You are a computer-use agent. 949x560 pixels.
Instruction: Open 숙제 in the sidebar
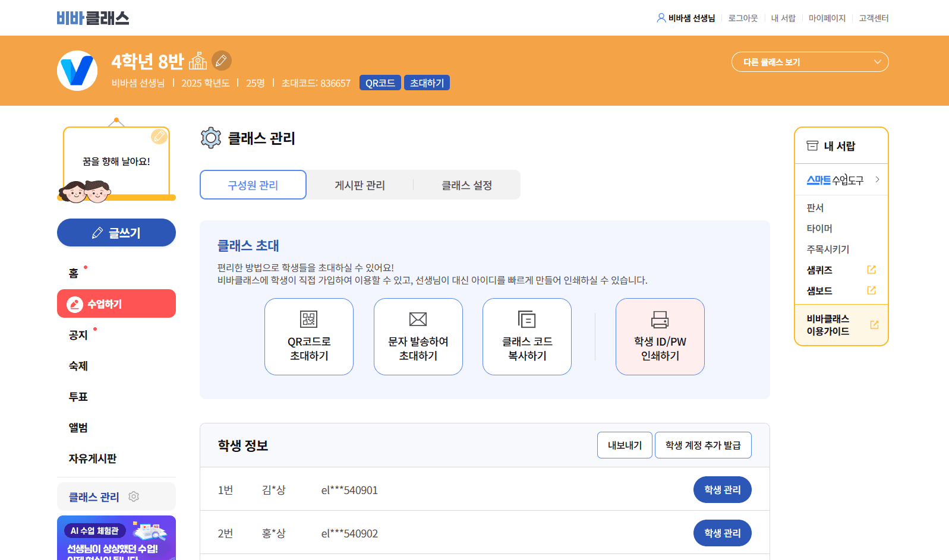point(78,366)
